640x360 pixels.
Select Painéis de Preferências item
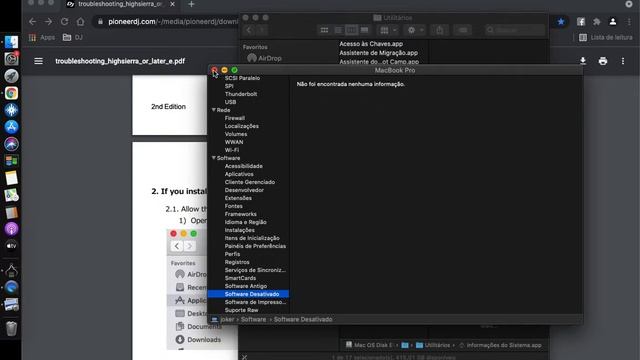[255, 246]
